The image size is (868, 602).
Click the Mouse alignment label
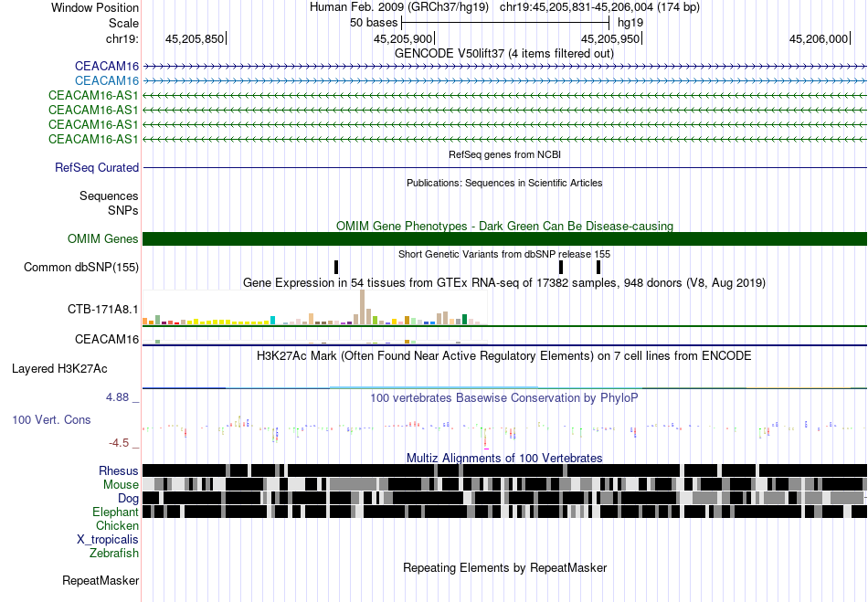tap(121, 485)
